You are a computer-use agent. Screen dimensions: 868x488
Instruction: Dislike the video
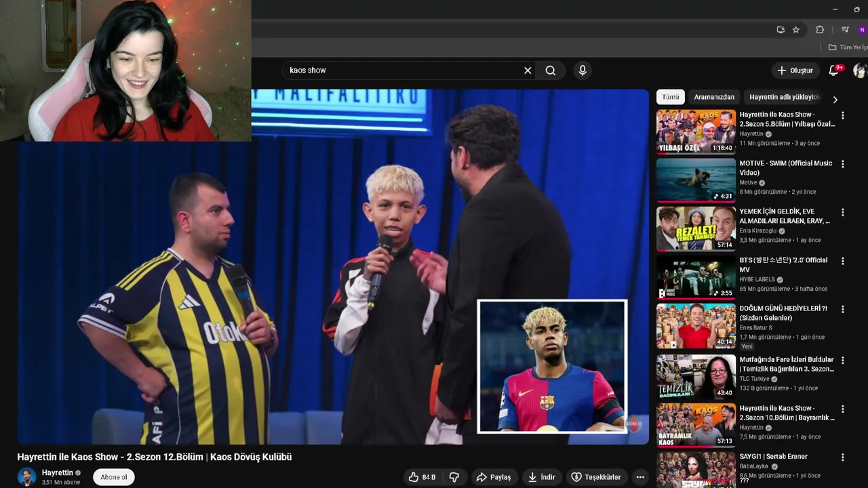454,477
